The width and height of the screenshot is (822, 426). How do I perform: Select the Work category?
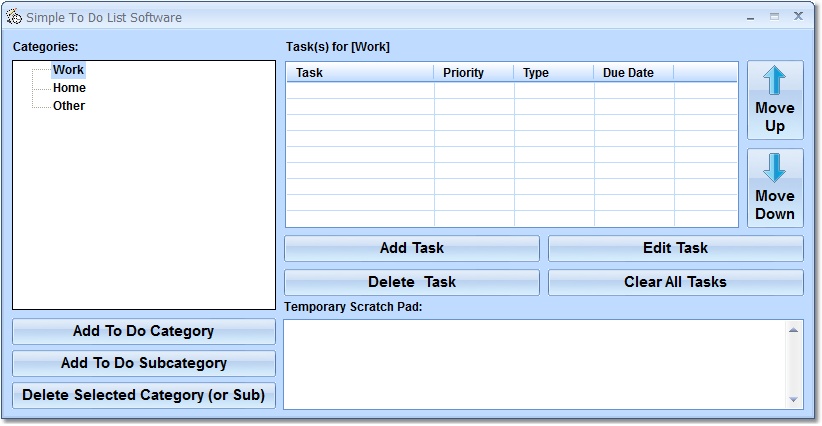(x=68, y=70)
